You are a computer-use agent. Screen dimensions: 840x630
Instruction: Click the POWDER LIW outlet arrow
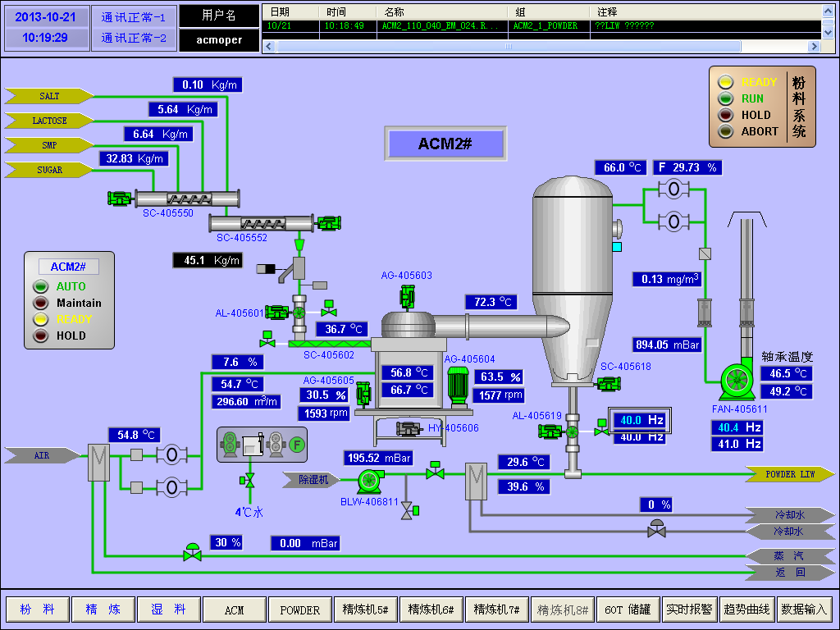coord(790,474)
